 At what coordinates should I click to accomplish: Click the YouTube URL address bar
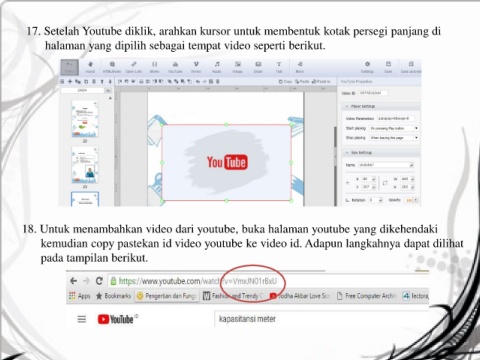coord(268,281)
